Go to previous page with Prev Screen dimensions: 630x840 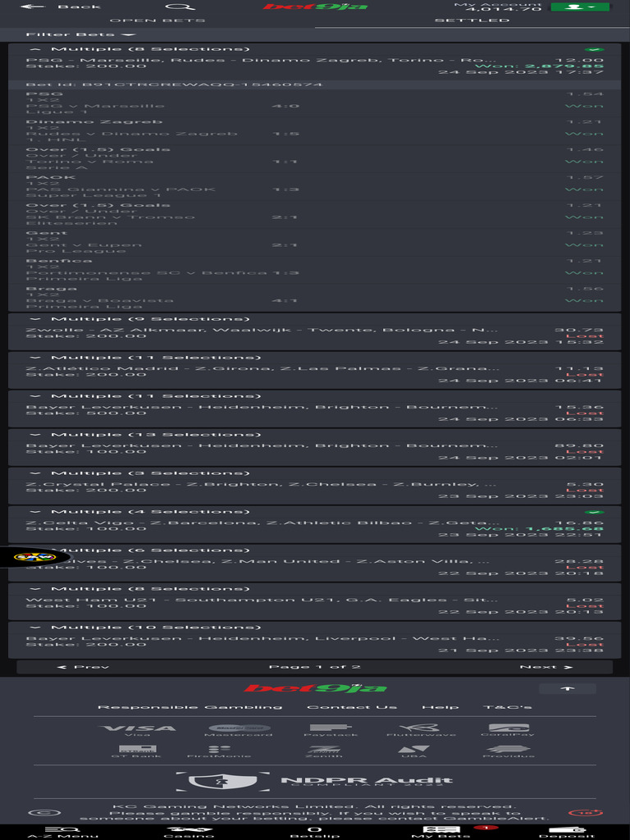pos(83,667)
